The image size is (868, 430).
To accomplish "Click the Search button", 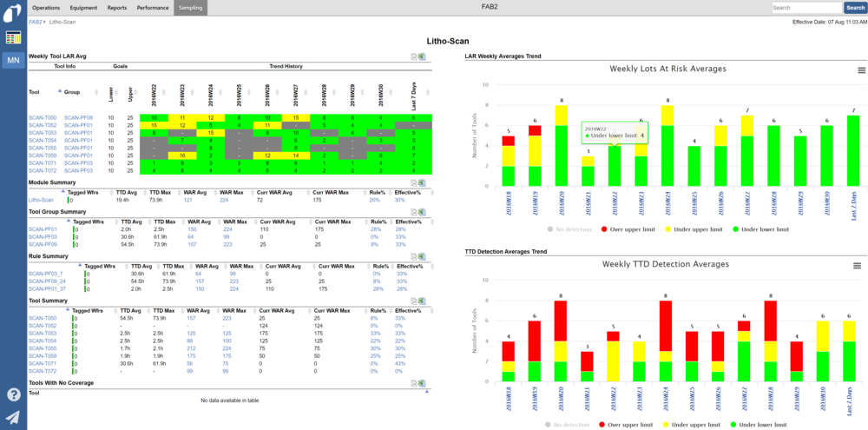I will click(855, 8).
